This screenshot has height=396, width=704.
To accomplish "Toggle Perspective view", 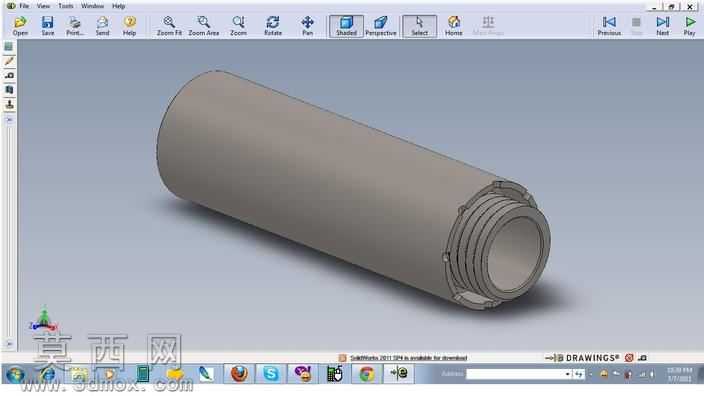I will click(x=381, y=26).
